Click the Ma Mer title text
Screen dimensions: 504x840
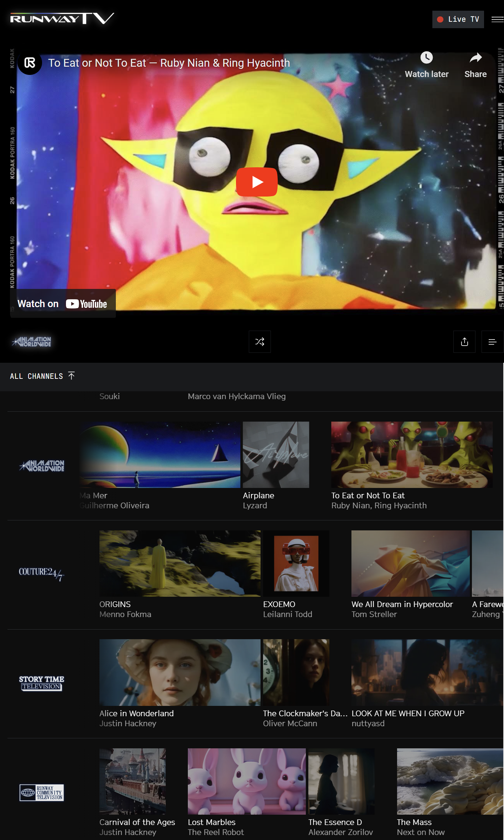(93, 495)
